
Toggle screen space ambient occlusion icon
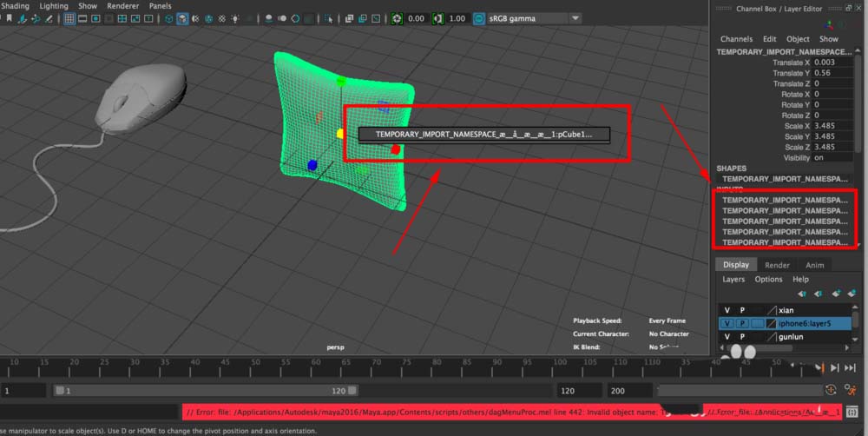pyautogui.click(x=268, y=18)
